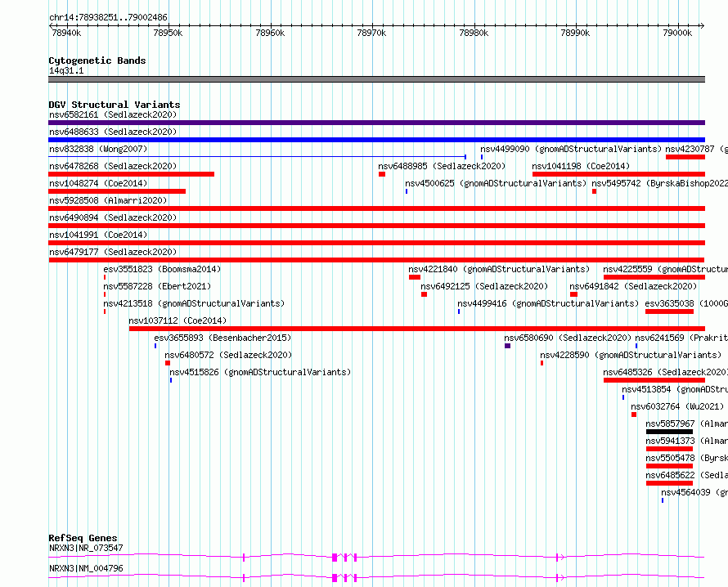Click large magenta exon on NR_073547 transcript
This screenshot has height=587, width=728.
[x=335, y=558]
